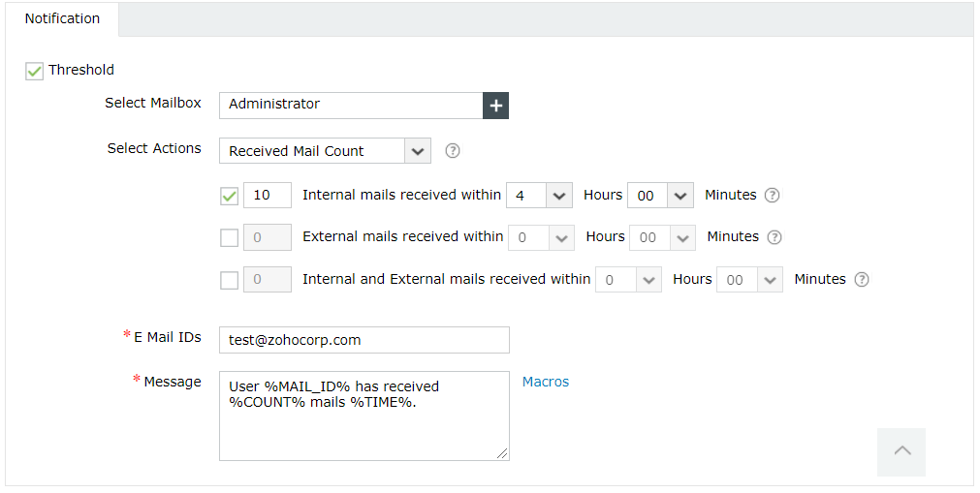This screenshot has width=980, height=493.
Task: Enable the External mails received checkbox
Action: pyautogui.click(x=230, y=237)
